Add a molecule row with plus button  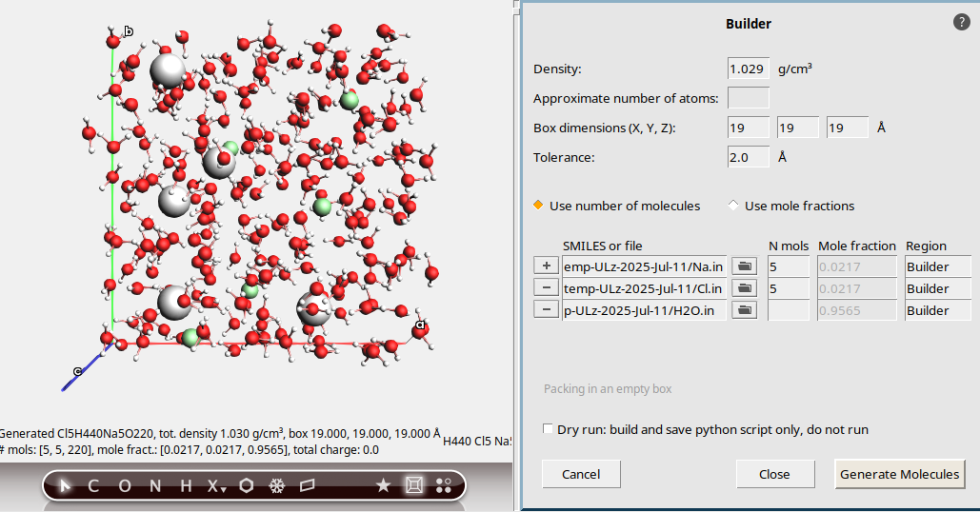pos(547,266)
